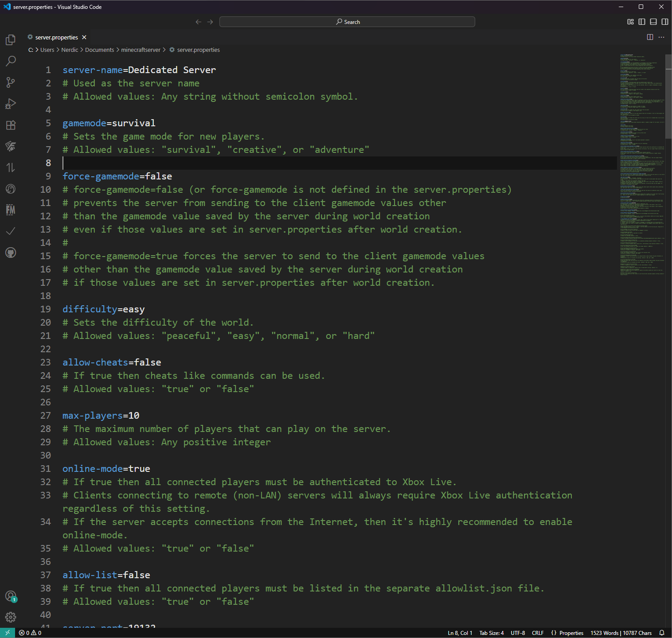Image resolution: width=672 pixels, height=638 pixels.
Task: Open the GitHub view in activity bar
Action: [x=11, y=253]
